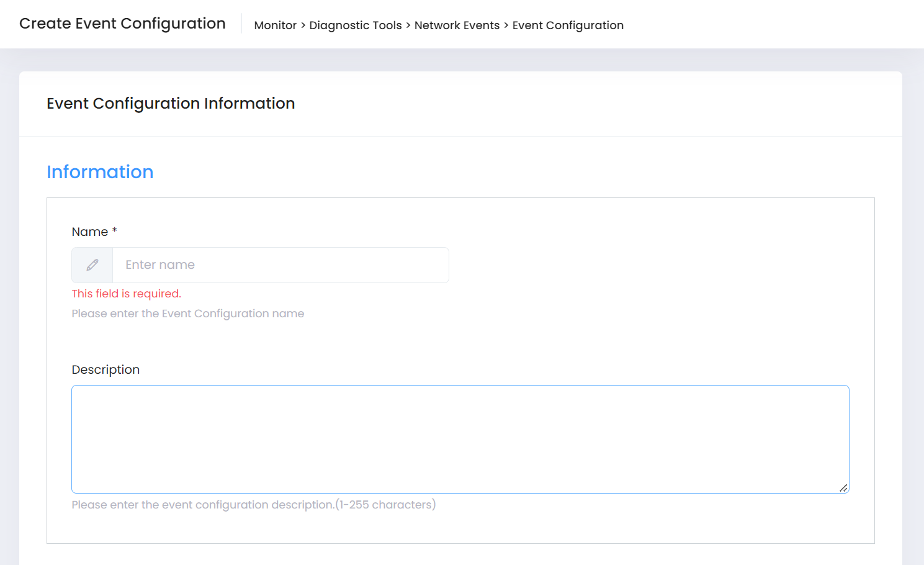Click the chevron separator after Monitor

[303, 25]
